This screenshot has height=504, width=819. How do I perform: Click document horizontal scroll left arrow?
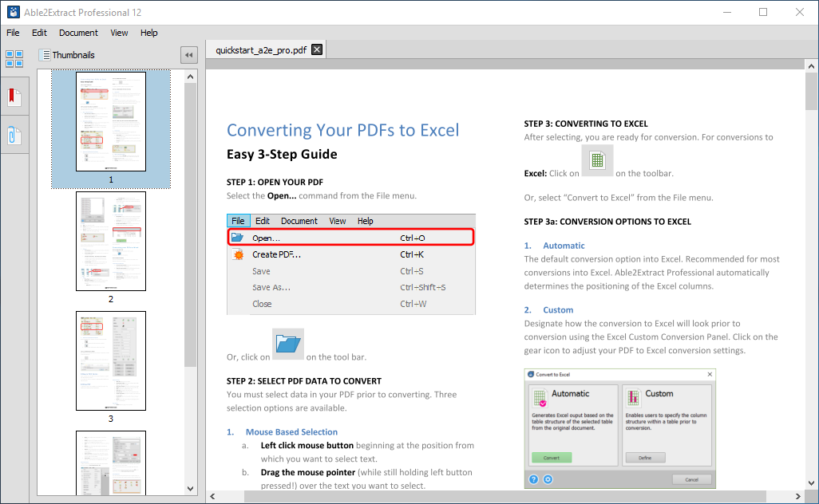pyautogui.click(x=212, y=496)
